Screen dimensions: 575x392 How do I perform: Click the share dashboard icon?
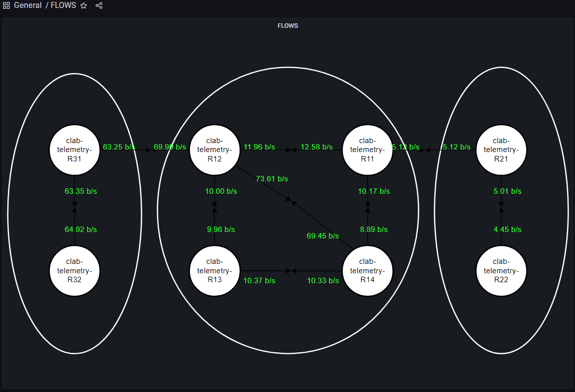(x=99, y=5)
